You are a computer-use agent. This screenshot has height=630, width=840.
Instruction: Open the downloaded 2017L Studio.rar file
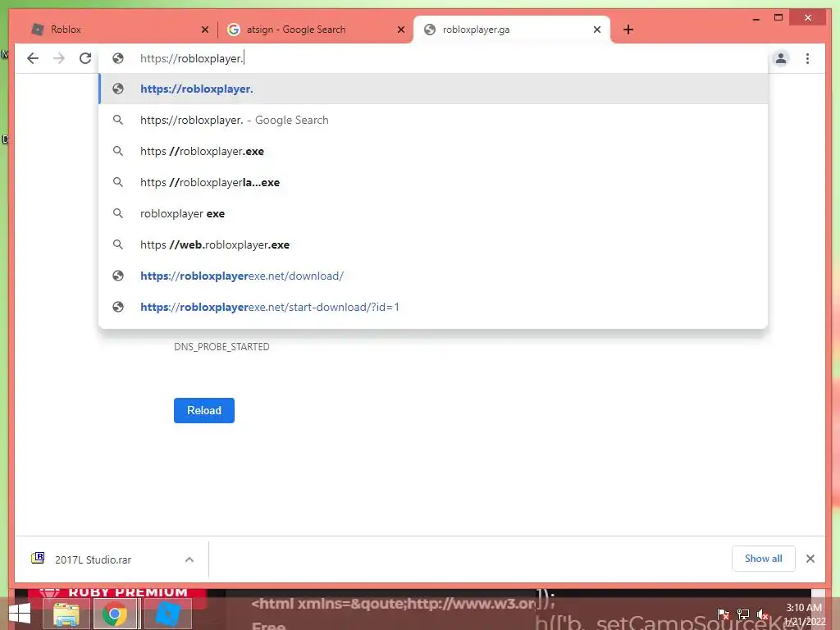click(x=94, y=559)
